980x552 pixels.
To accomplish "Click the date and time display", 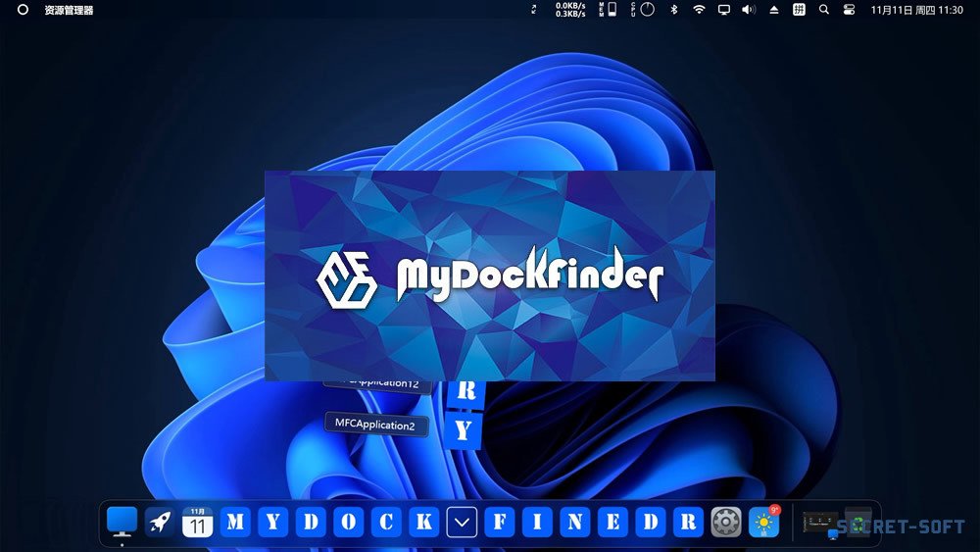I will pos(917,10).
